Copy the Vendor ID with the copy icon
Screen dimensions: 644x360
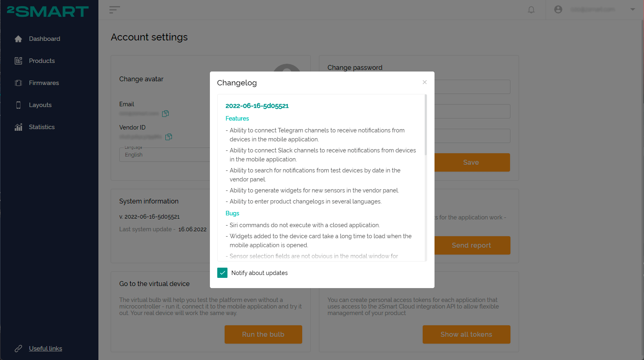(169, 137)
